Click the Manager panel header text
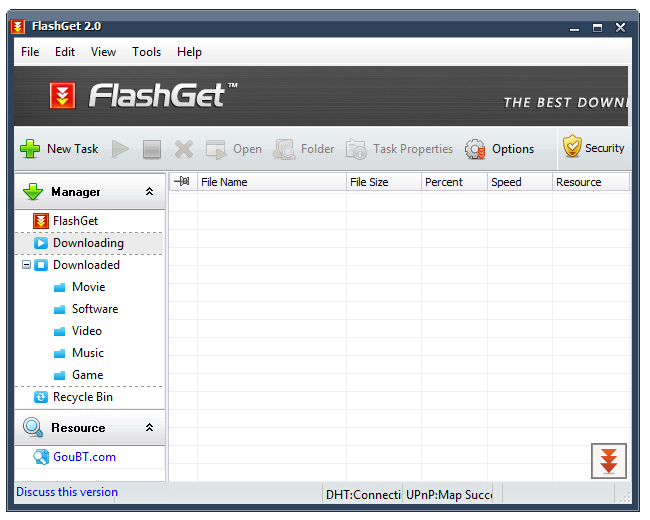This screenshot has height=520, width=650. point(75,192)
